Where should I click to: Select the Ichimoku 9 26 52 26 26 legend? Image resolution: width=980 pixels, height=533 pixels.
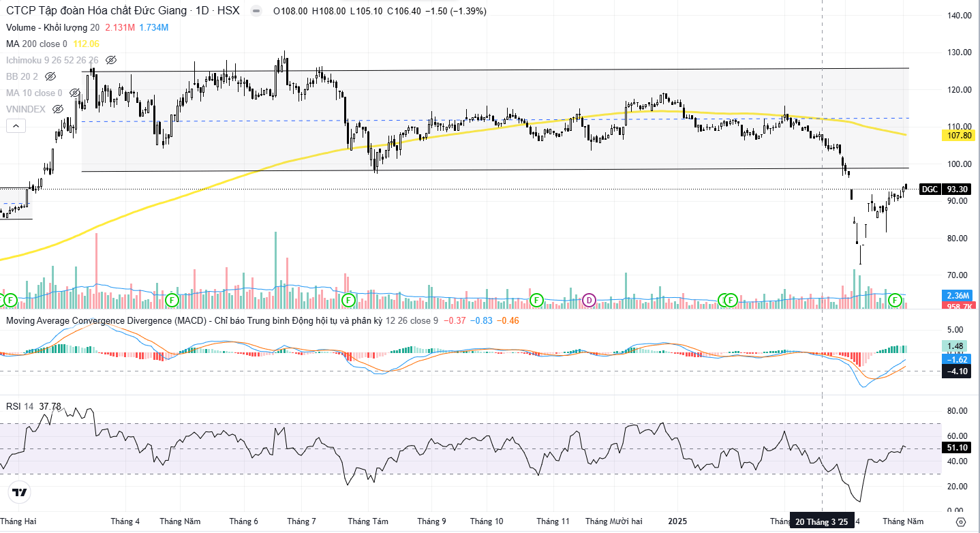pyautogui.click(x=52, y=60)
